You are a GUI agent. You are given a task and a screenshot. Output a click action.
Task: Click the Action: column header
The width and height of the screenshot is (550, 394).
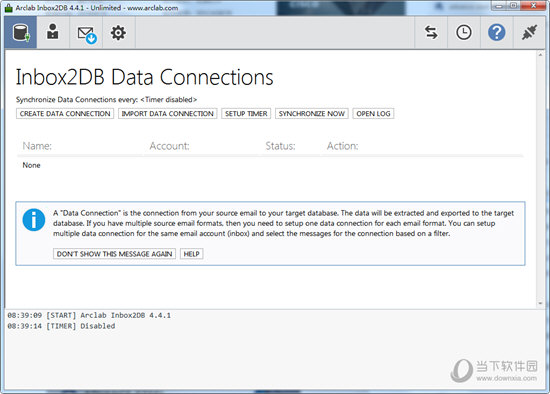coord(343,146)
